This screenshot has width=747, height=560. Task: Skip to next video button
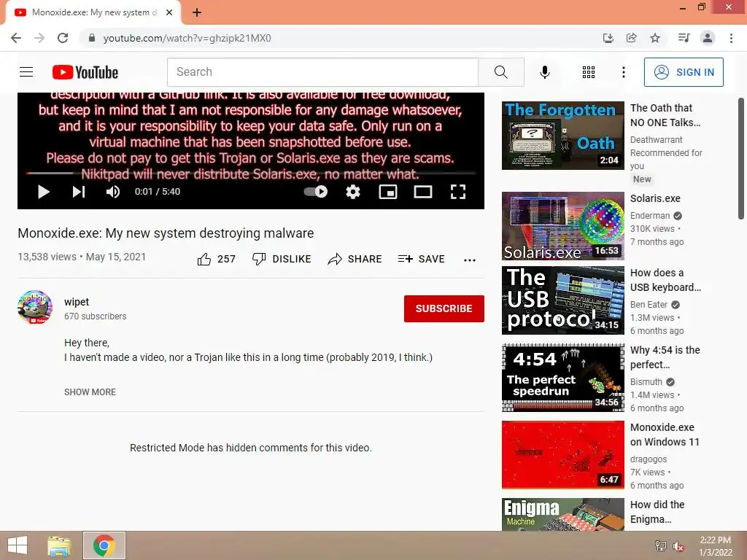[x=79, y=192]
